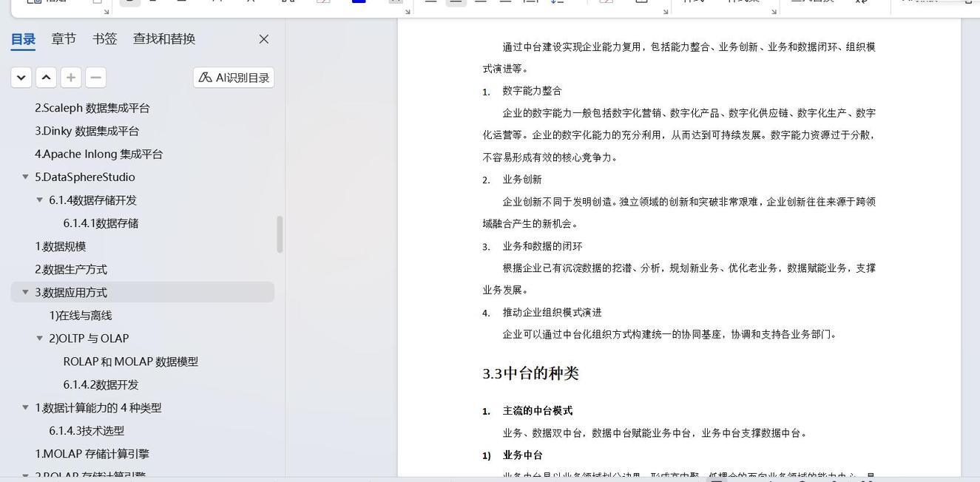Switch to 查找和替换 tab
This screenshot has width=980, height=482.
point(164,39)
